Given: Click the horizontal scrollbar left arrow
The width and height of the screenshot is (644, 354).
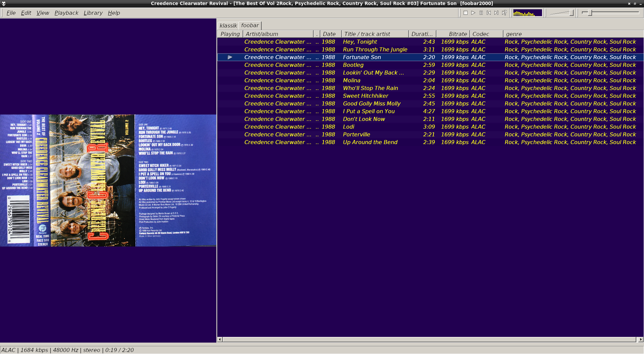Looking at the screenshot, I should (x=220, y=339).
